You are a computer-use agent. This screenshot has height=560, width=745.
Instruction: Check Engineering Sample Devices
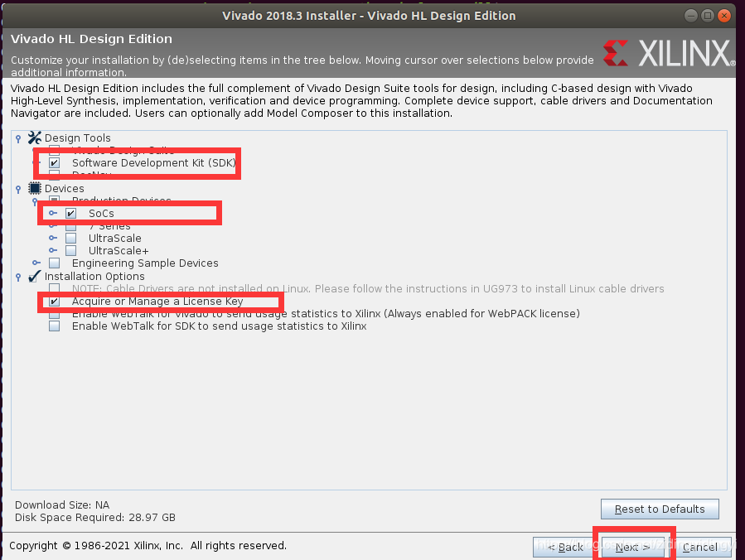(x=54, y=263)
